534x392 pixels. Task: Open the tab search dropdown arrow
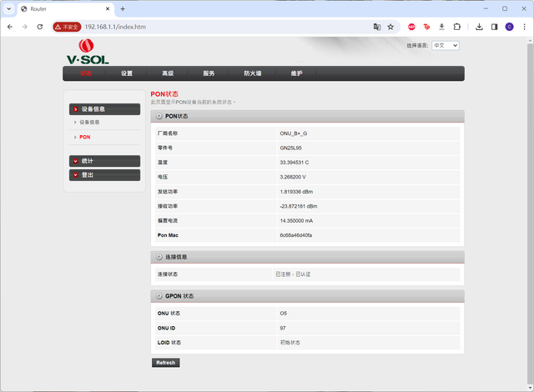click(9, 9)
